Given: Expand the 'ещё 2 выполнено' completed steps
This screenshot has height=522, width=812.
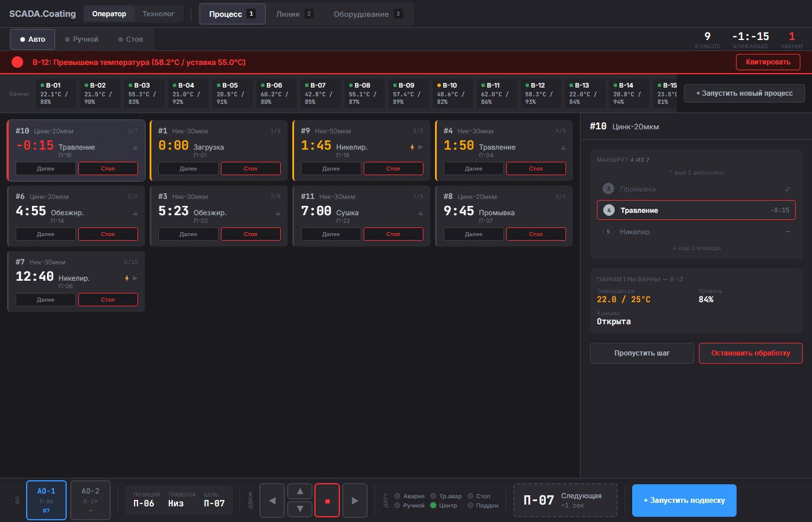Looking at the screenshot, I should pos(696,172).
